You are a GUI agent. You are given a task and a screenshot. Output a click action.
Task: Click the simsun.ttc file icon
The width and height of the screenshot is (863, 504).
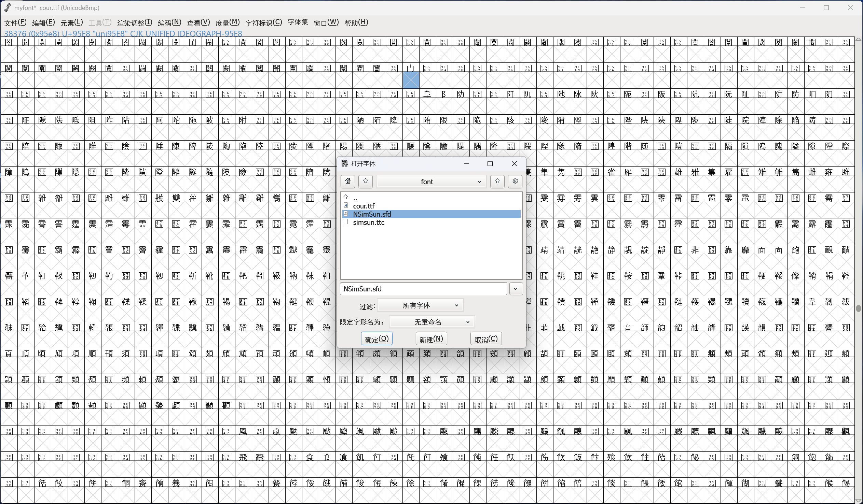point(346,222)
